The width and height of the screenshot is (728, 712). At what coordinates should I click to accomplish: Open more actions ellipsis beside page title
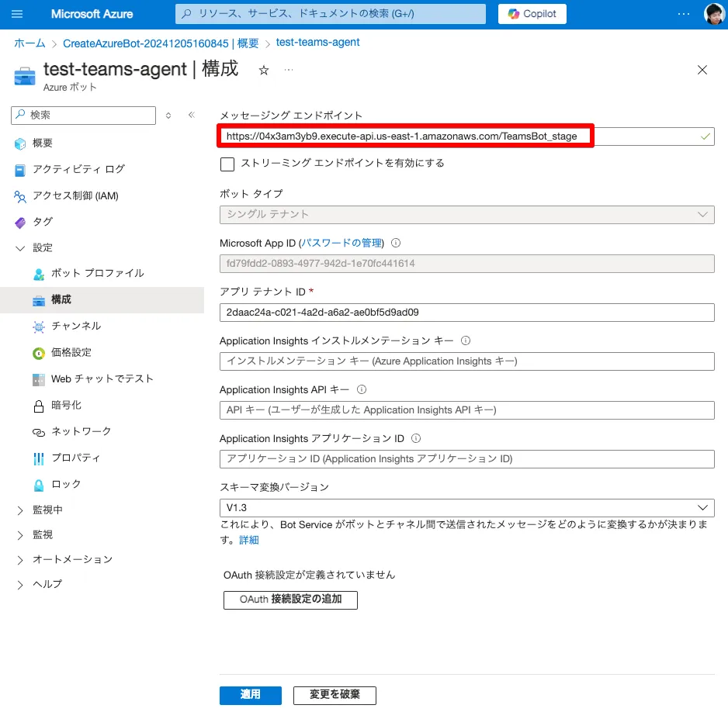289,70
